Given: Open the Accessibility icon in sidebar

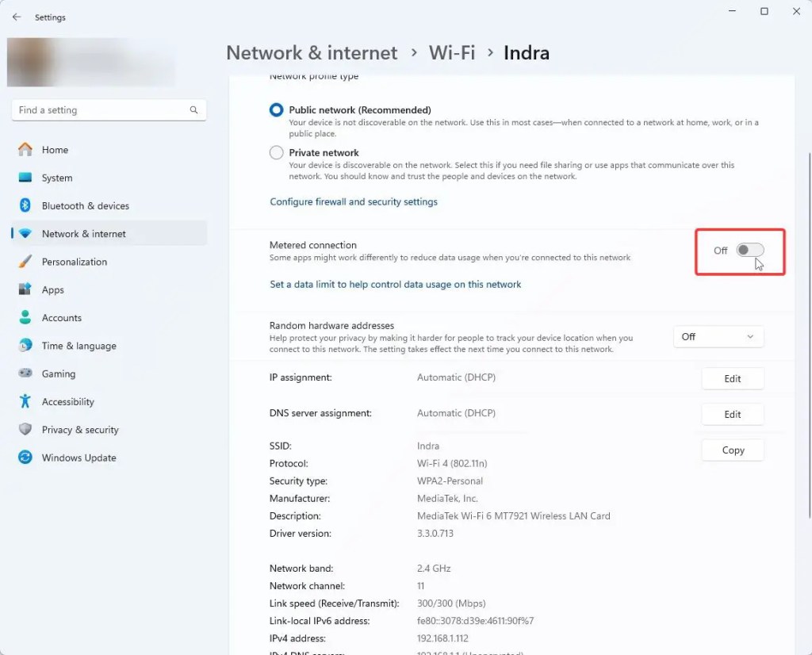Looking at the screenshot, I should (25, 401).
